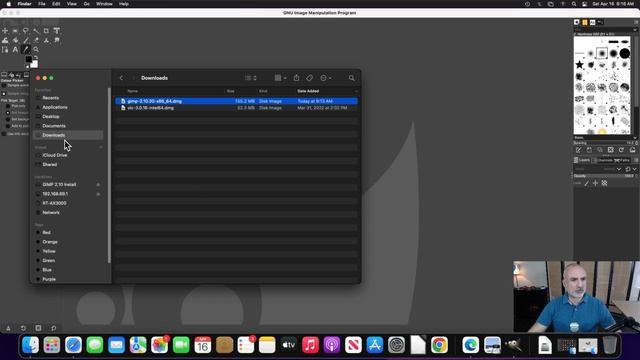The height and width of the screenshot is (360, 640).
Task: Select the Zoom magnifier tool
Action: [36, 49]
